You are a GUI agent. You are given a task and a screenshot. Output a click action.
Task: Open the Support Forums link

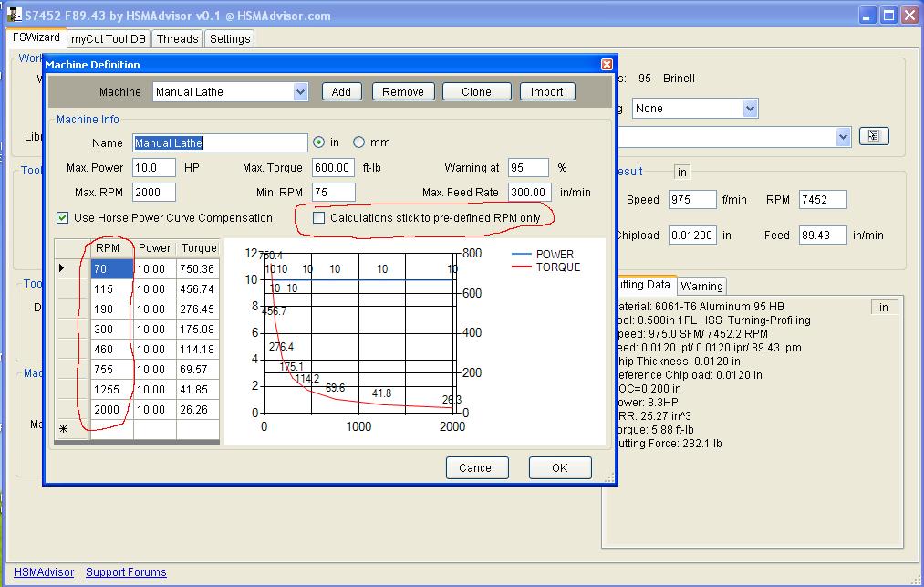pyautogui.click(x=126, y=572)
